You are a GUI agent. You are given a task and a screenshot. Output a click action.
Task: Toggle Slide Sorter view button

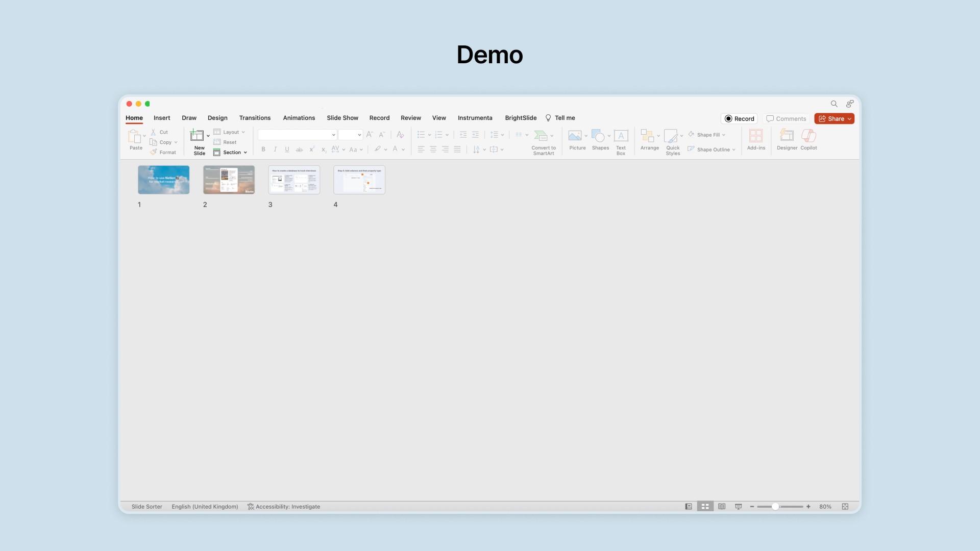click(705, 507)
